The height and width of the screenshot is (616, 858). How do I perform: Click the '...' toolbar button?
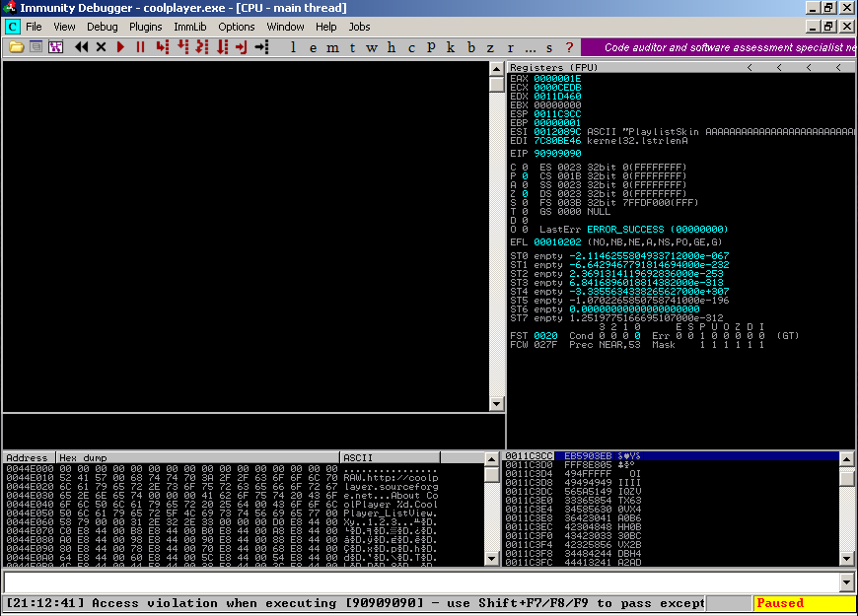tap(531, 47)
